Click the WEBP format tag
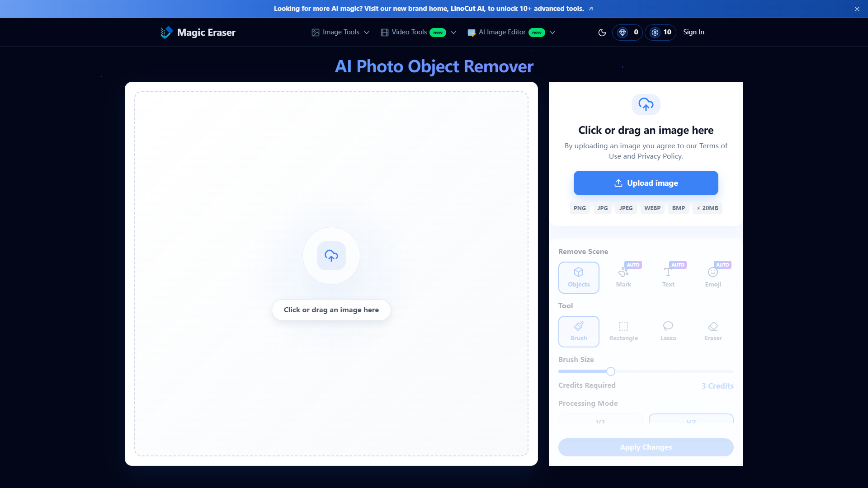Viewport: 868px width, 488px height. click(x=652, y=208)
